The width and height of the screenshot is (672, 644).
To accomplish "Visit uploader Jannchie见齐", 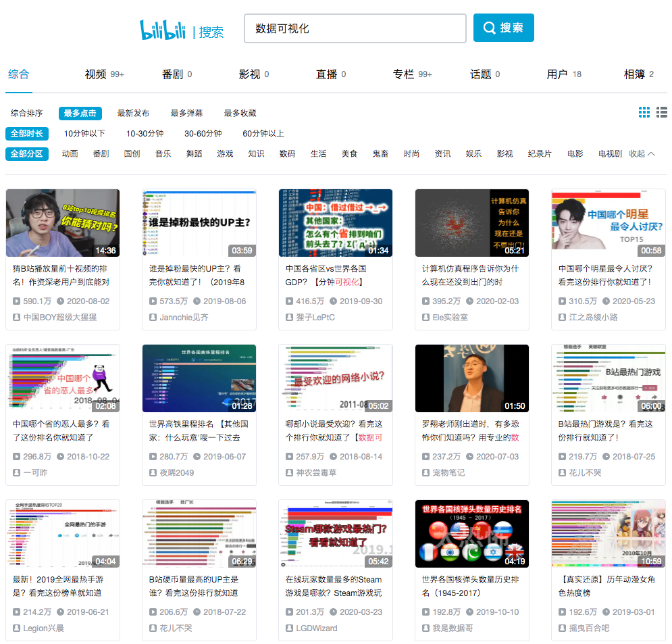I will point(184,318).
